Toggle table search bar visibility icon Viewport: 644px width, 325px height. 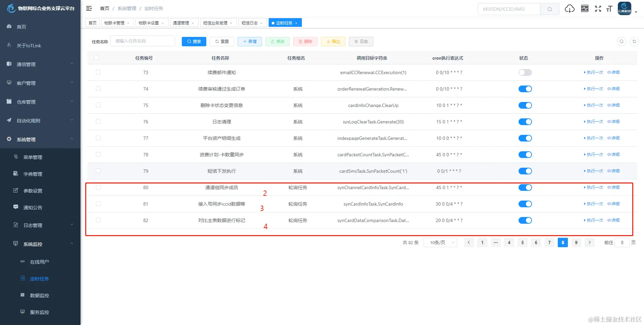pos(622,42)
